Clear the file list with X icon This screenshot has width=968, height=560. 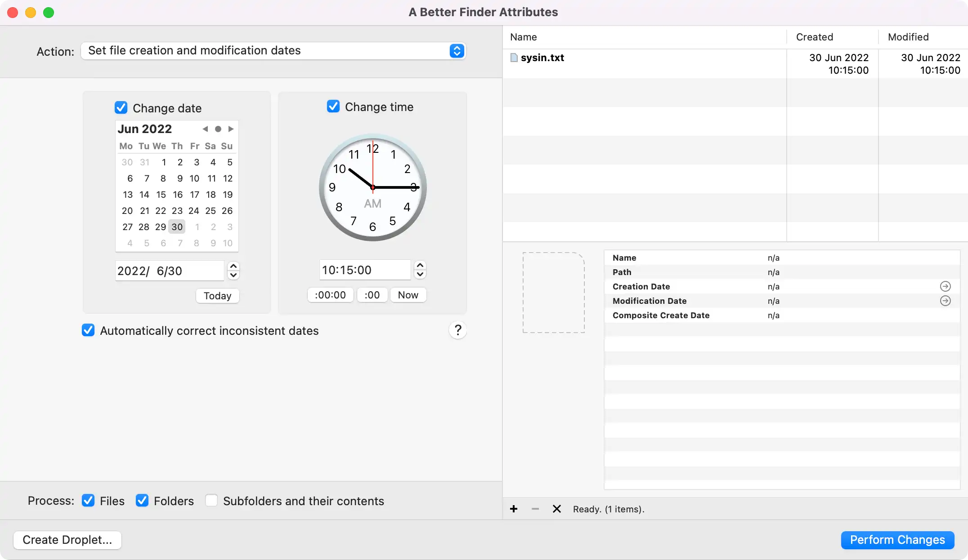point(557,509)
